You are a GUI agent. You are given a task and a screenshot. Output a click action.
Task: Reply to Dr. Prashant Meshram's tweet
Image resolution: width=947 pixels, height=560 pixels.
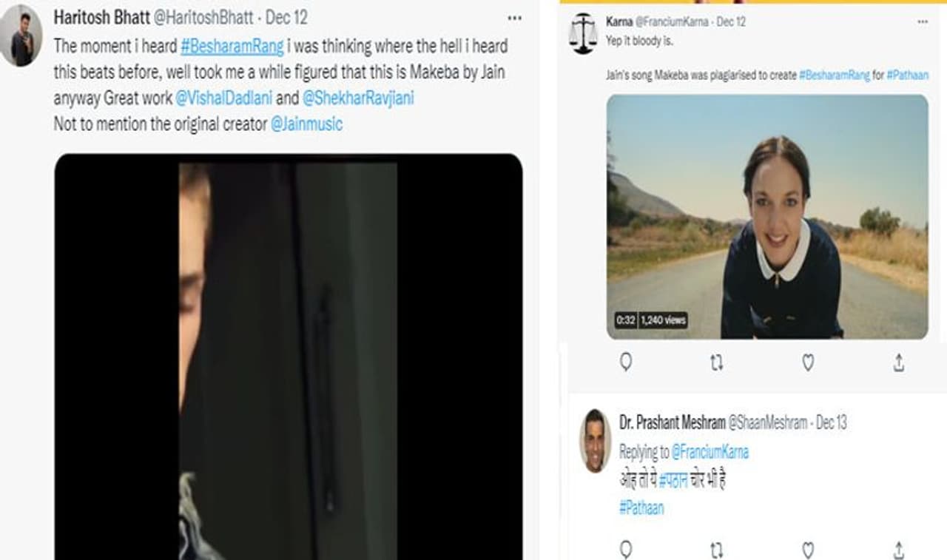626,550
